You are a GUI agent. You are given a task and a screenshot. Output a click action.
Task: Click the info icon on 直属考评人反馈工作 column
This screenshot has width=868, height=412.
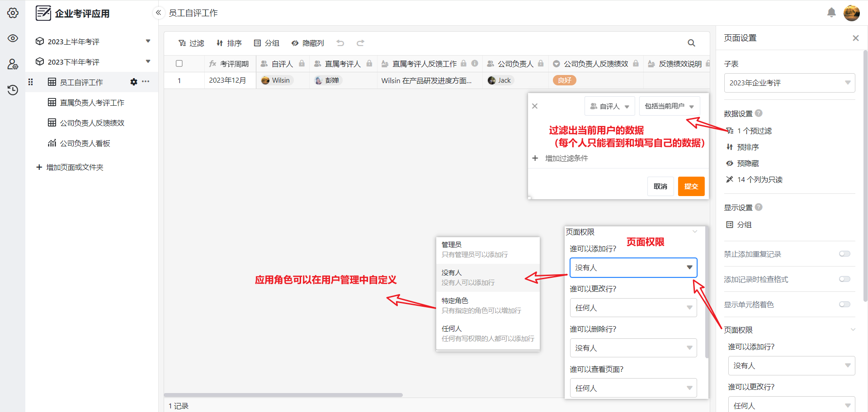coord(475,64)
